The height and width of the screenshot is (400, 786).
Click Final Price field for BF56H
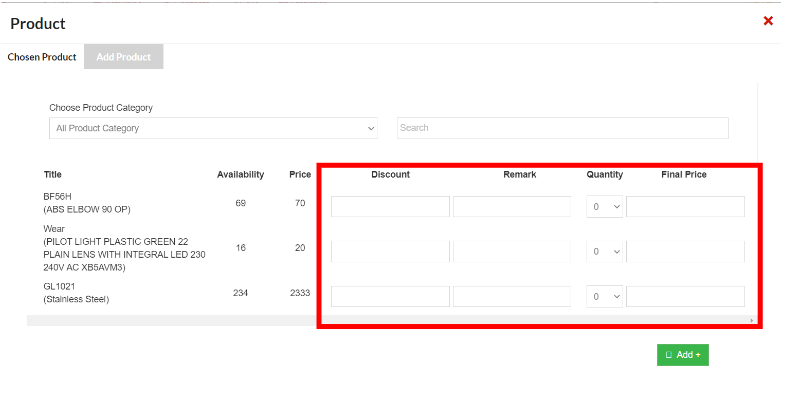(x=685, y=207)
